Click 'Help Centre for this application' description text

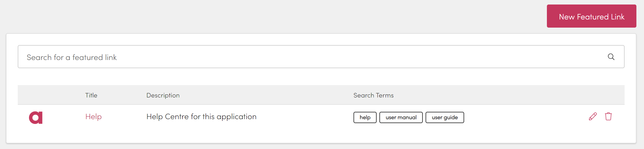tap(201, 117)
